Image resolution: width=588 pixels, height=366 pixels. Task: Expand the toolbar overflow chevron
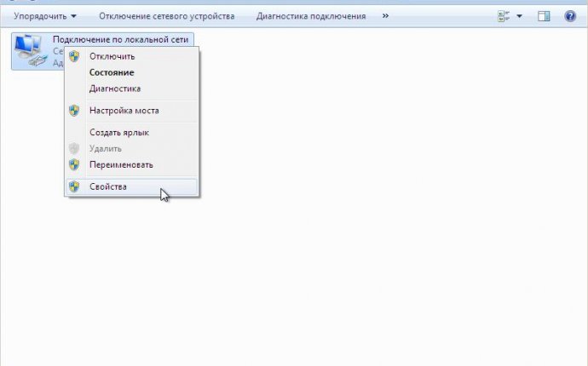(x=385, y=16)
